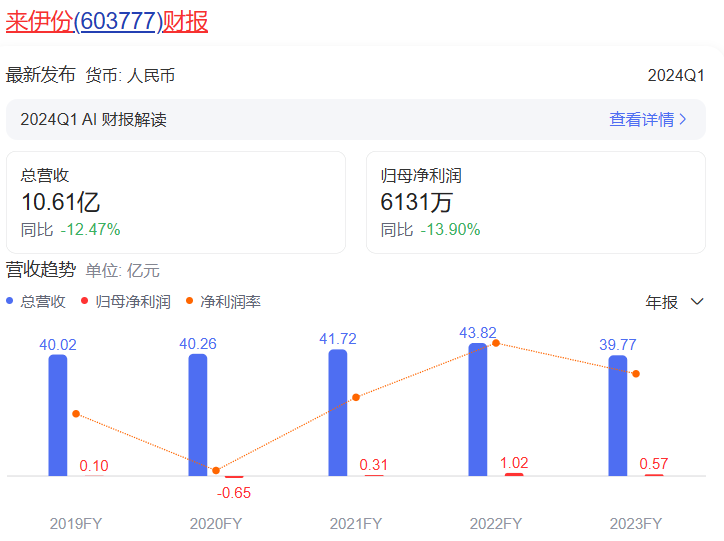The width and height of the screenshot is (724, 541).
Task: Click the 2023FY blue revenue bar
Action: [x=617, y=415]
